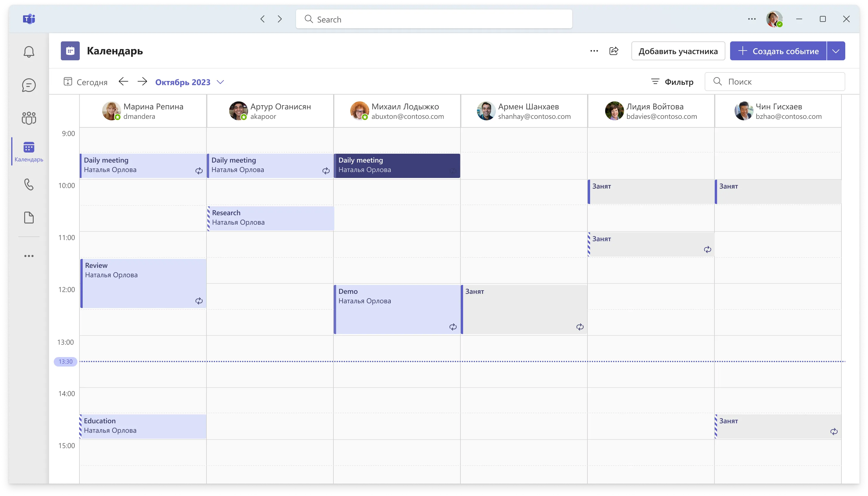The width and height of the screenshot is (868, 496).
Task: Open Армен Шанхаев's Занят block
Action: pyautogui.click(x=524, y=309)
